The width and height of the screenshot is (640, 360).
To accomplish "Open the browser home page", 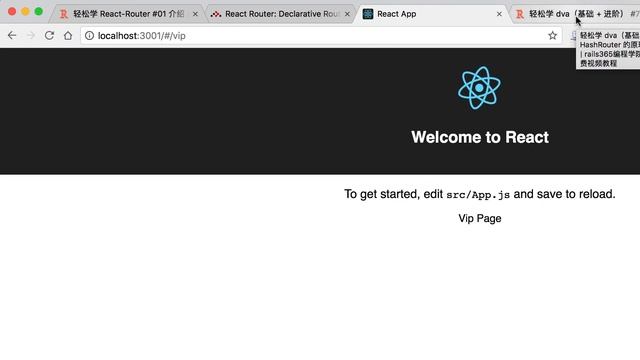I will click(68, 36).
